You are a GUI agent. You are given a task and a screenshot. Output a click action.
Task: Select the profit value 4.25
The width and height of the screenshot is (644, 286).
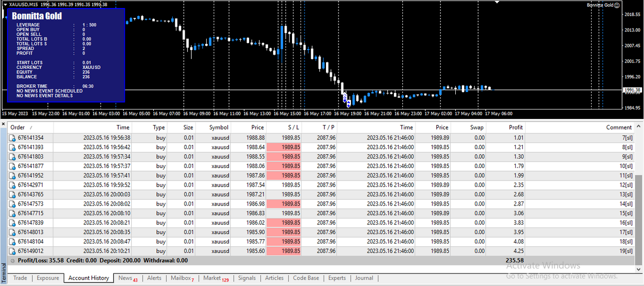[518, 251]
